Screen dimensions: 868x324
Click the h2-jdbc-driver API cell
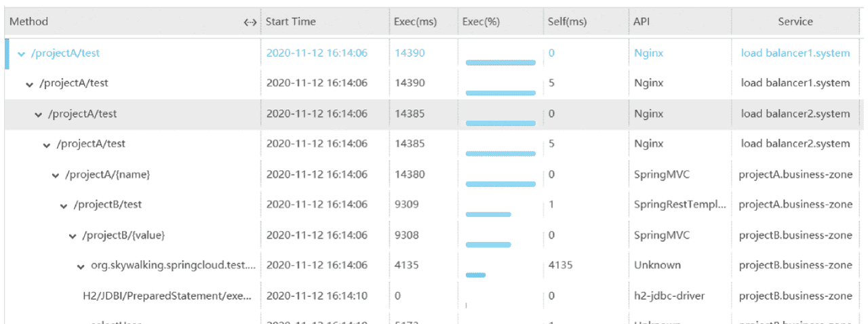669,296
